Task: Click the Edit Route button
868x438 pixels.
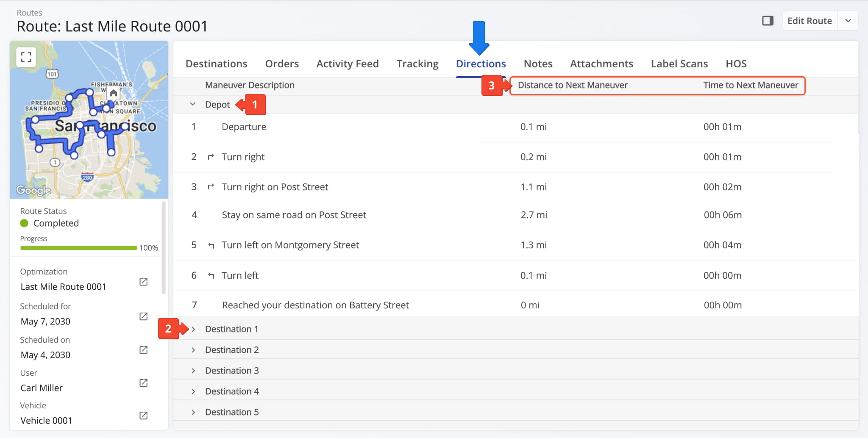Action: [x=809, y=21]
